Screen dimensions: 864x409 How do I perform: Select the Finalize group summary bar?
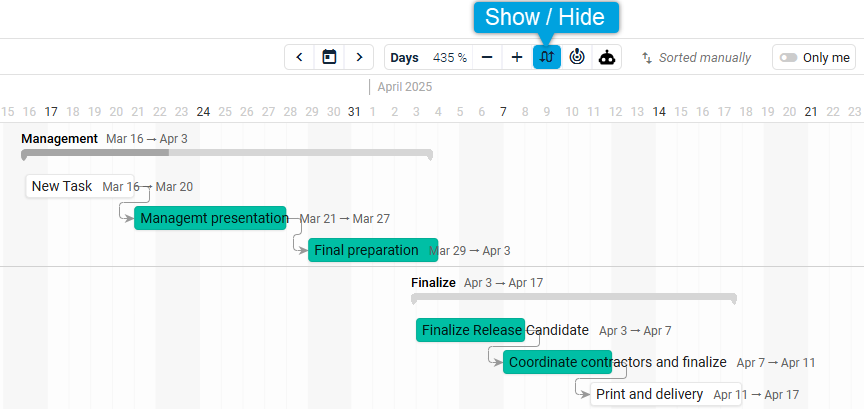tap(574, 298)
